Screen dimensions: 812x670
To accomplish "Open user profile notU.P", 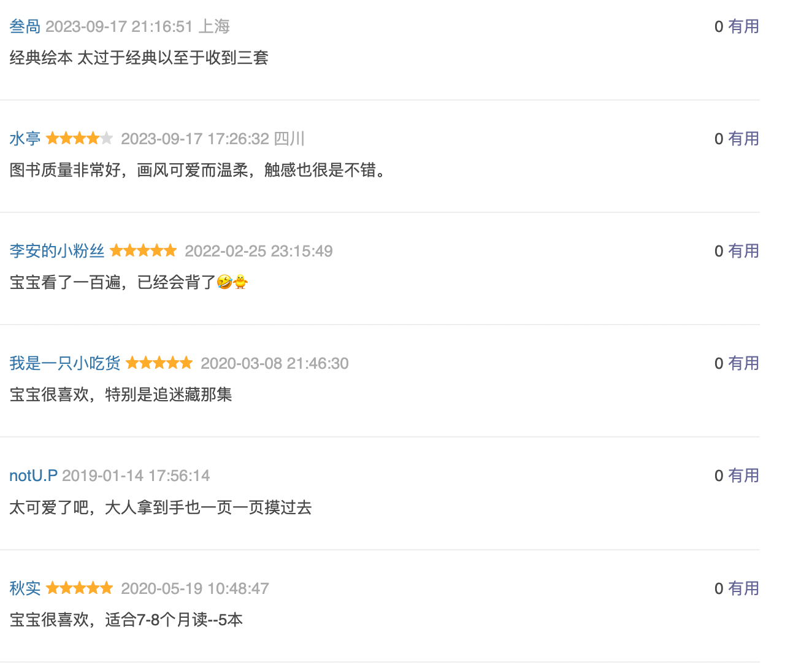I will [33, 476].
